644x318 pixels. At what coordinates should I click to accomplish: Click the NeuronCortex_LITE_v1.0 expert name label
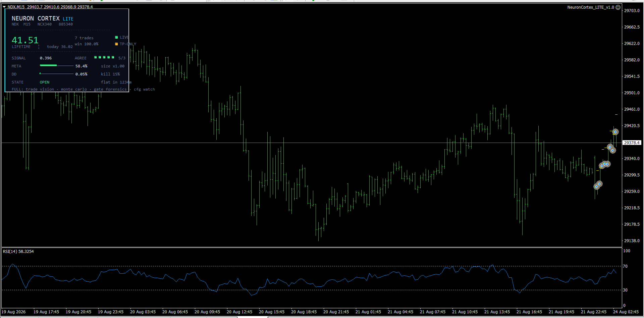coord(591,7)
